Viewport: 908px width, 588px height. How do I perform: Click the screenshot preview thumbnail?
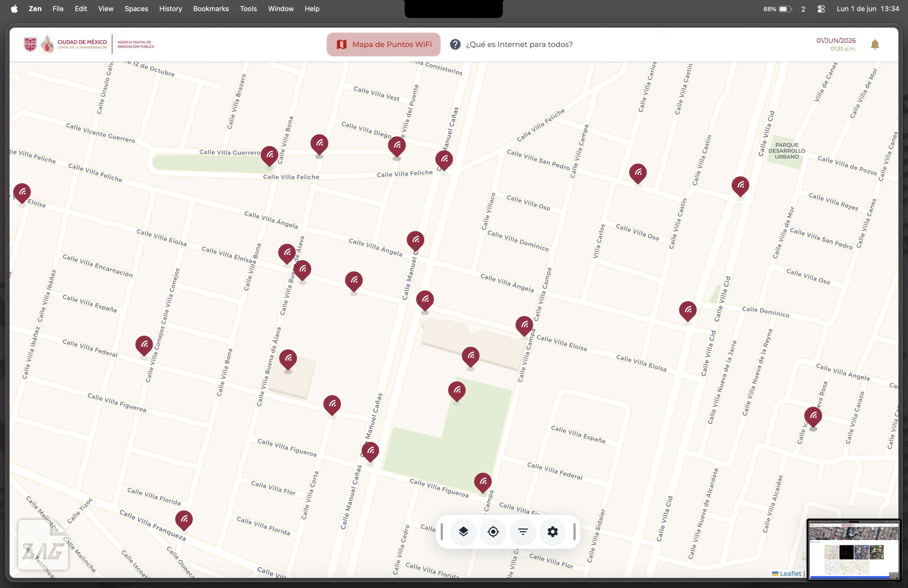tap(854, 549)
